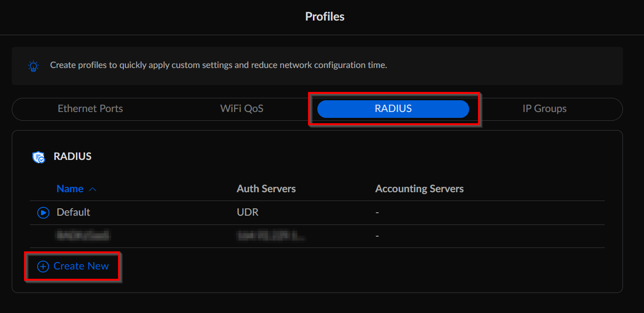Open the WiFi QoS tab
Viewport: 644px width, 313px height.
[241, 109]
